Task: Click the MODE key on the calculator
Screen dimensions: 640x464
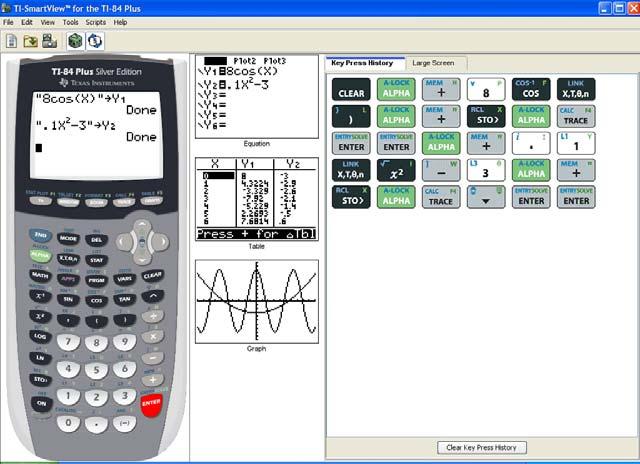Action: 68,238
